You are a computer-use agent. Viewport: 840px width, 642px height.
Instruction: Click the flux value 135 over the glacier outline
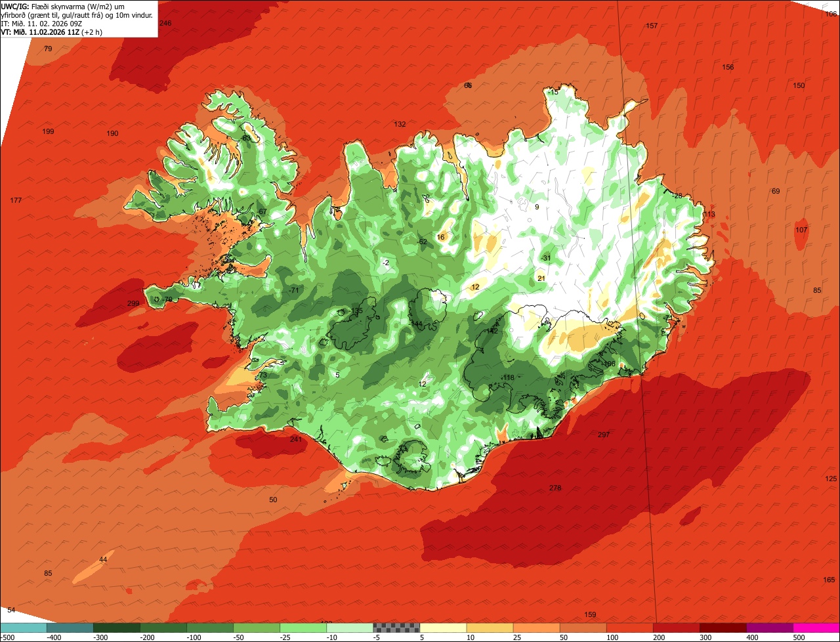click(356, 310)
